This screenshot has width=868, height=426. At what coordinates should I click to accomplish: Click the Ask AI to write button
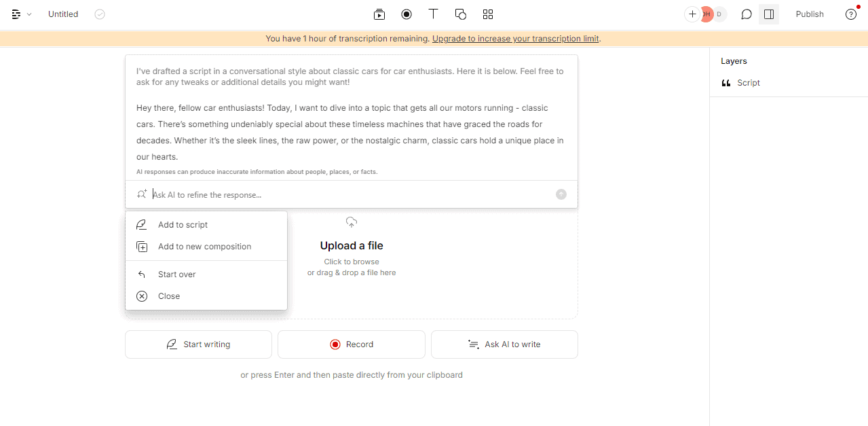click(x=504, y=344)
